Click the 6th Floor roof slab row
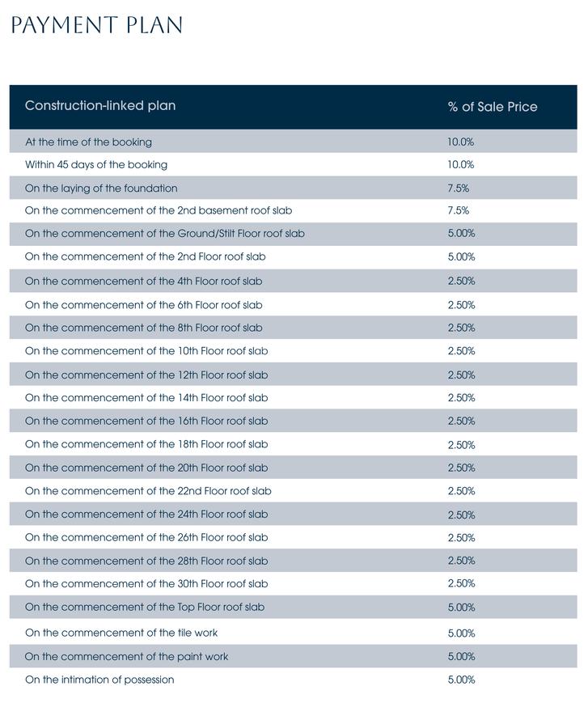Screen dimensions: 588x703 click(144, 305)
